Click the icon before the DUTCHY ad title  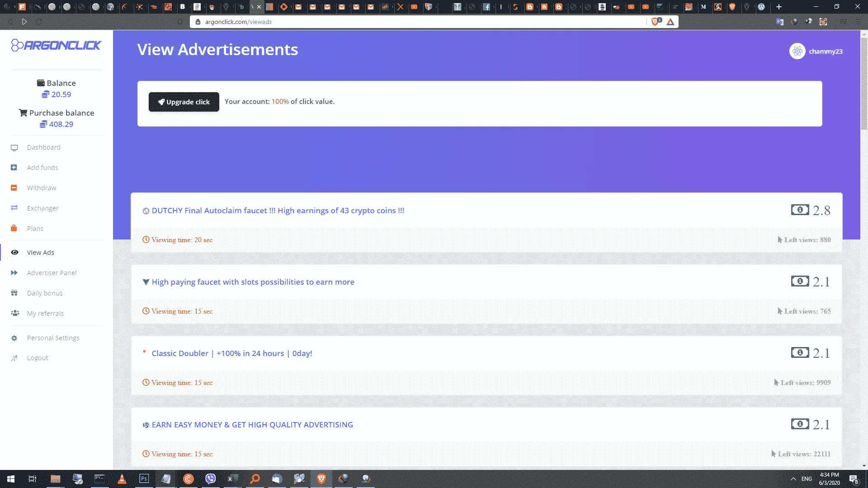pos(146,211)
